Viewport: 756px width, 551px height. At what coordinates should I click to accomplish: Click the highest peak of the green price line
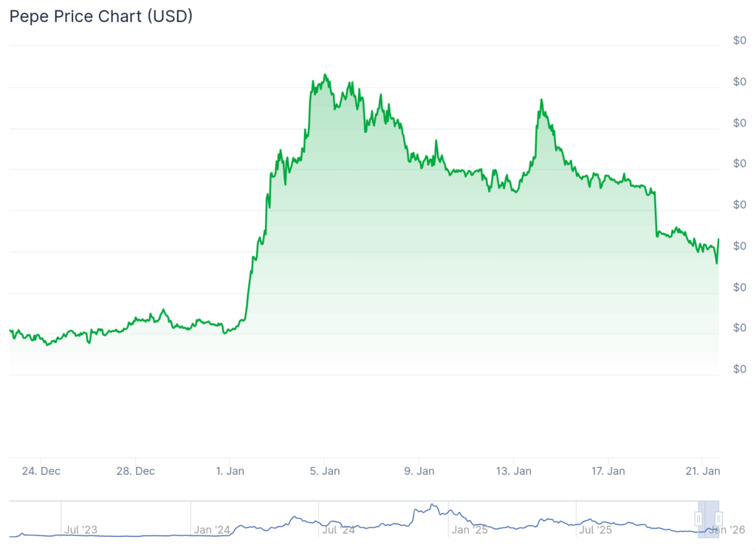(x=325, y=74)
